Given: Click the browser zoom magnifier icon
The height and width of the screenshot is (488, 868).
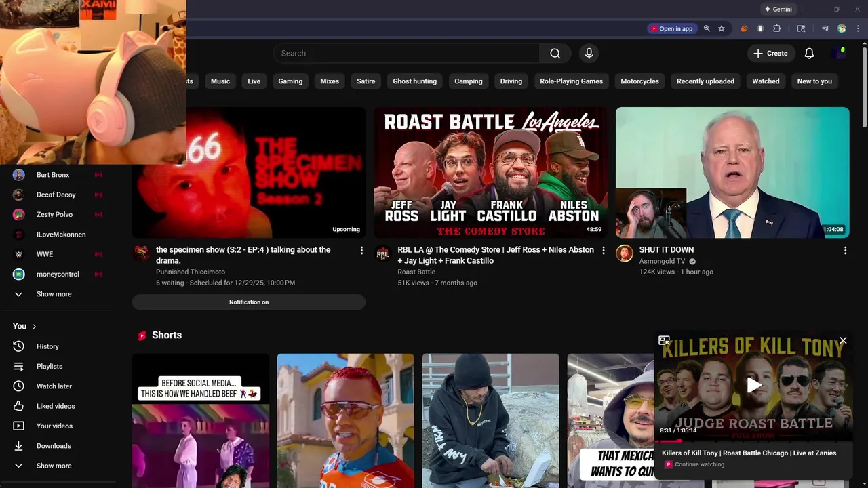Looking at the screenshot, I should tap(707, 28).
